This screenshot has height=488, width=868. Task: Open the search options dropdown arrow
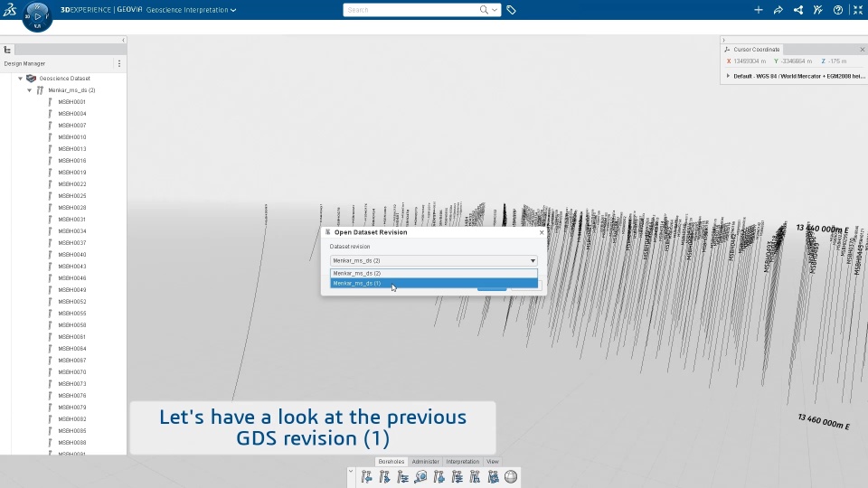[x=495, y=10]
